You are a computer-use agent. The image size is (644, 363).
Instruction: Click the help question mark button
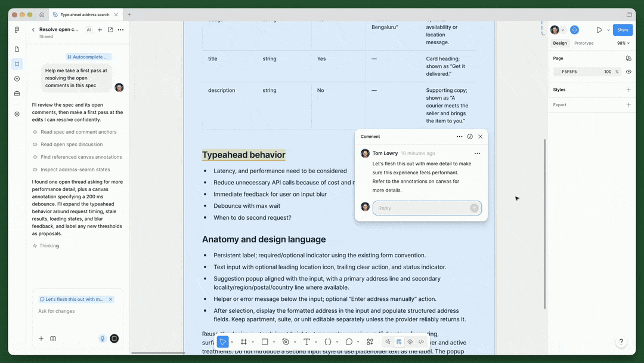point(621,342)
